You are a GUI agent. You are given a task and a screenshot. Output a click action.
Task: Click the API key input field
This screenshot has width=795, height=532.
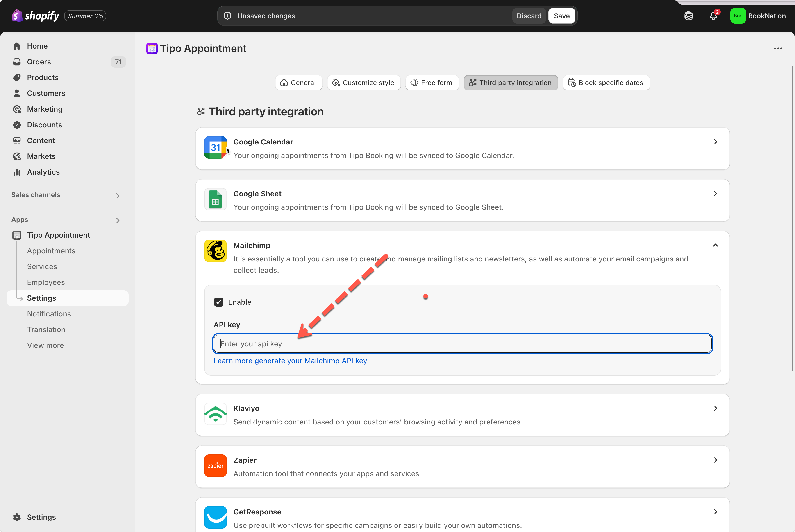click(462, 344)
